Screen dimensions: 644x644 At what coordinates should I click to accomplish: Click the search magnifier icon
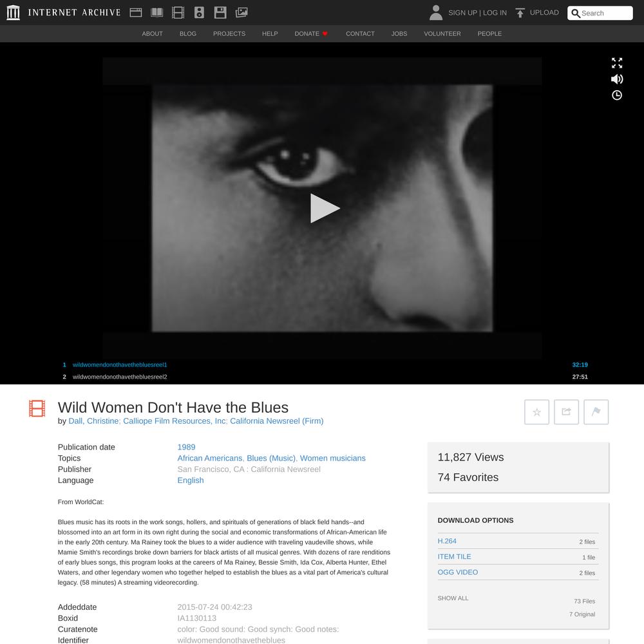pyautogui.click(x=575, y=13)
